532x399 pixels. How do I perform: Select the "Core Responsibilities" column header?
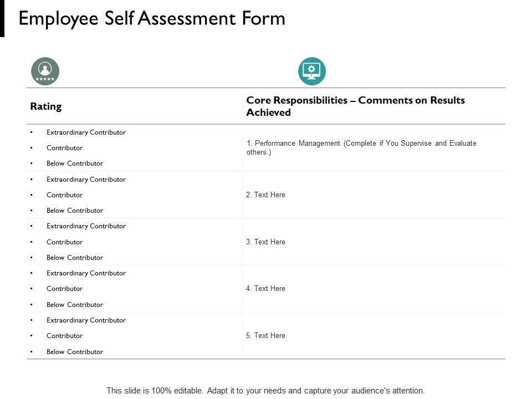[355, 106]
